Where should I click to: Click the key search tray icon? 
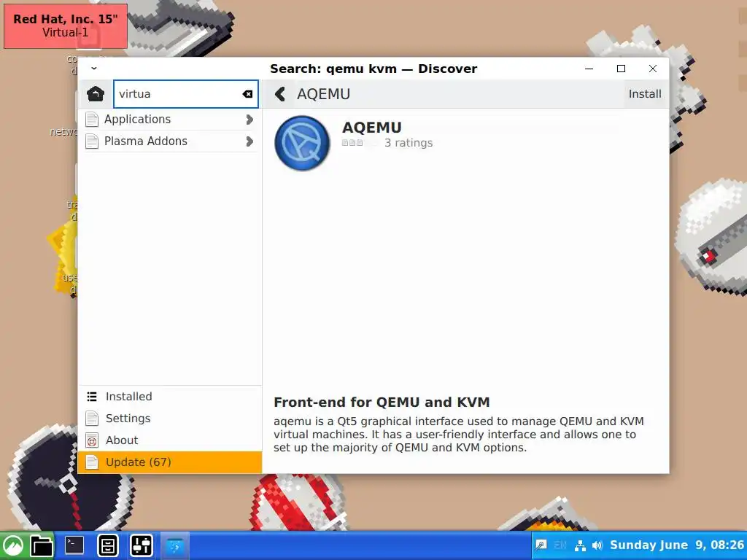pos(541,545)
